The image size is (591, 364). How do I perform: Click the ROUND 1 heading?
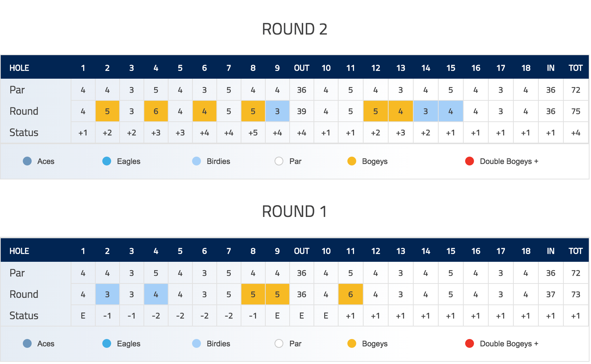click(295, 211)
